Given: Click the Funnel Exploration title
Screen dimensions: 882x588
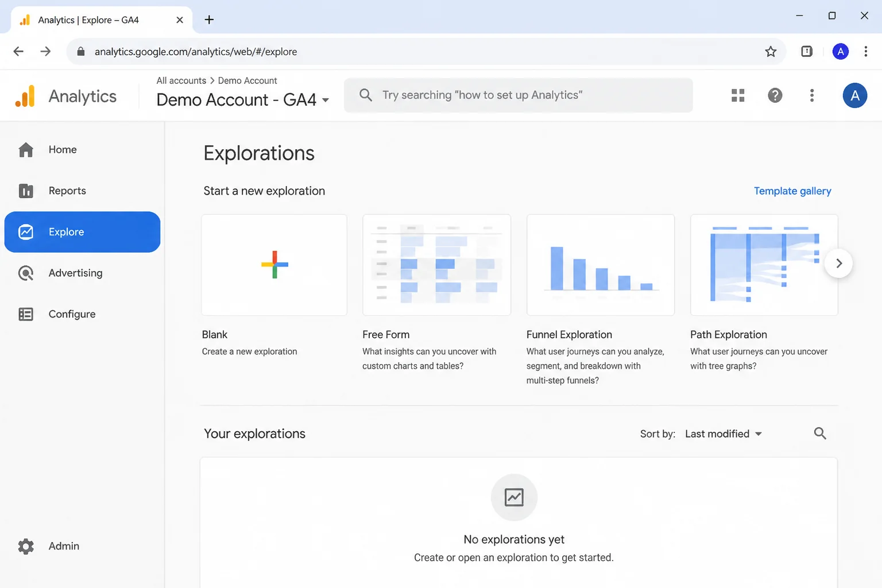Looking at the screenshot, I should (569, 335).
